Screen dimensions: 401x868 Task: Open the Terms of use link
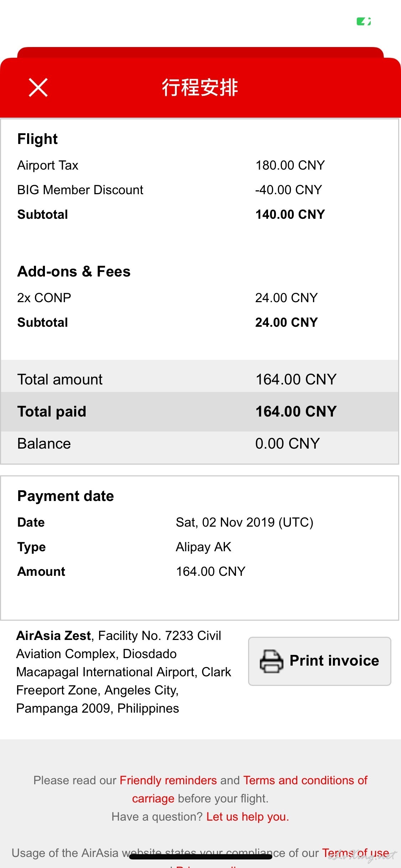click(x=355, y=853)
